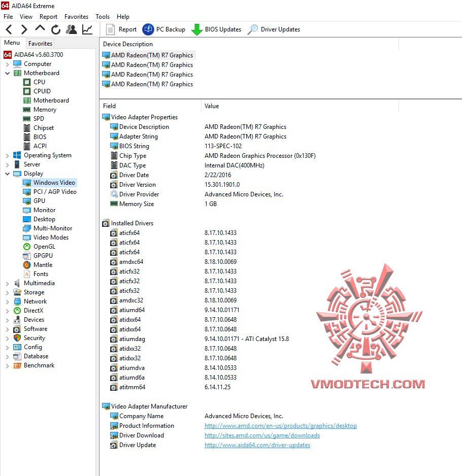Open the graph chart toolbar icon
This screenshot has width=462, height=476.
pos(87,29)
